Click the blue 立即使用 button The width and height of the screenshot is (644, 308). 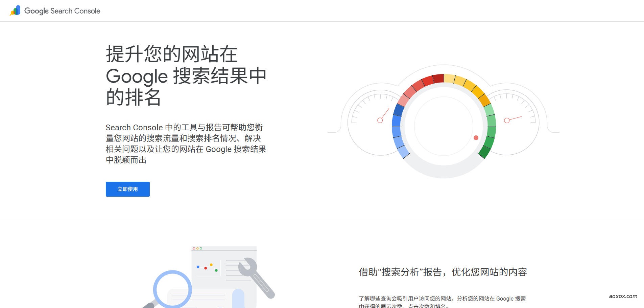(128, 189)
